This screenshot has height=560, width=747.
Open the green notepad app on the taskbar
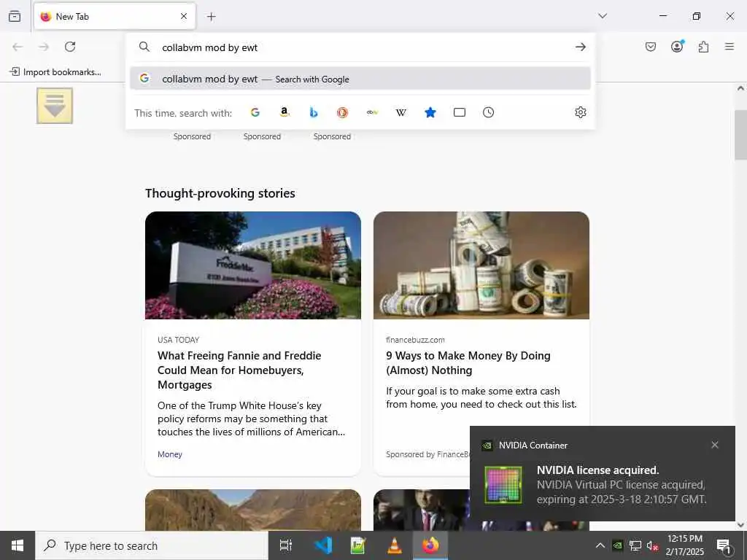click(x=357, y=545)
